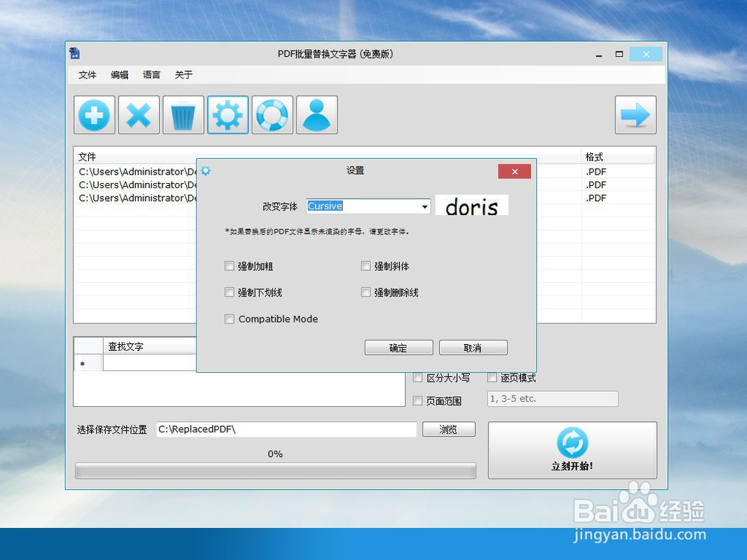The image size is (747, 560).
Task: Click the PDF document icon in the window titlebar
Action: point(77,53)
